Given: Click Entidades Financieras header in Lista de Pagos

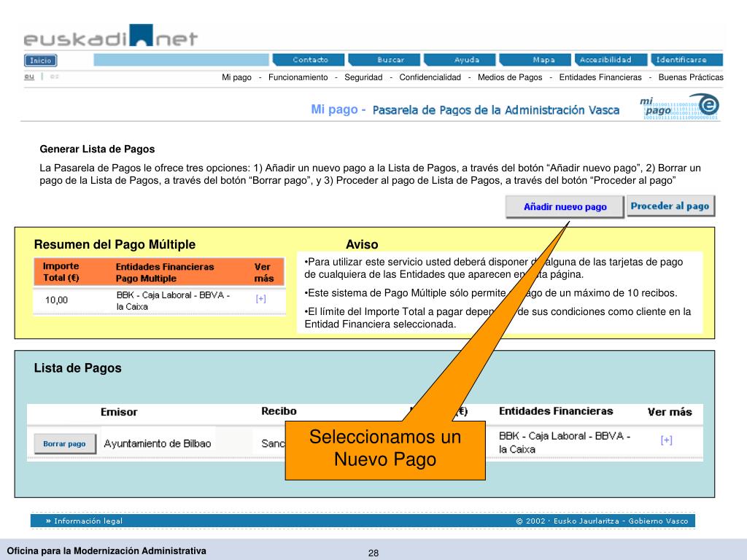Looking at the screenshot, I should coord(556,411).
